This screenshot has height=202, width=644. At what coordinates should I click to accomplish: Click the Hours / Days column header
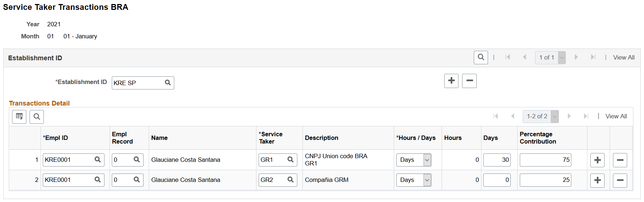tap(416, 138)
